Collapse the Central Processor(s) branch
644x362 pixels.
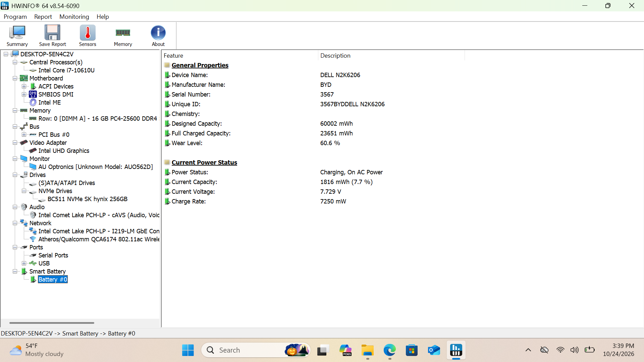tap(15, 62)
